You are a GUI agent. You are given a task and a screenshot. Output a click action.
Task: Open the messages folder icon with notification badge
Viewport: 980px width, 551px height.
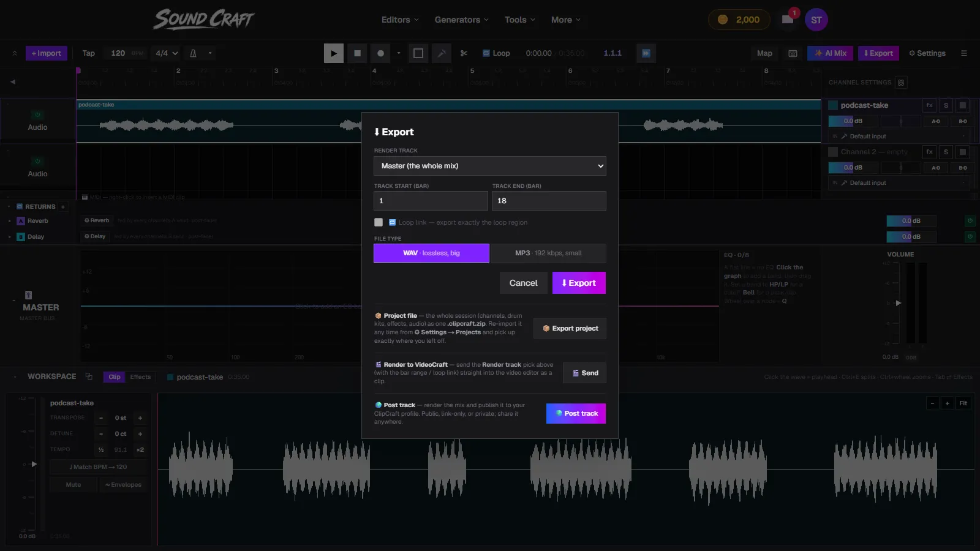click(788, 20)
